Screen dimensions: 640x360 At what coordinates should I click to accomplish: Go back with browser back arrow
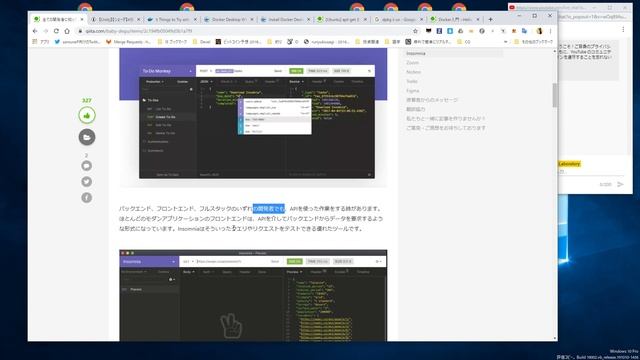pyautogui.click(x=35, y=31)
